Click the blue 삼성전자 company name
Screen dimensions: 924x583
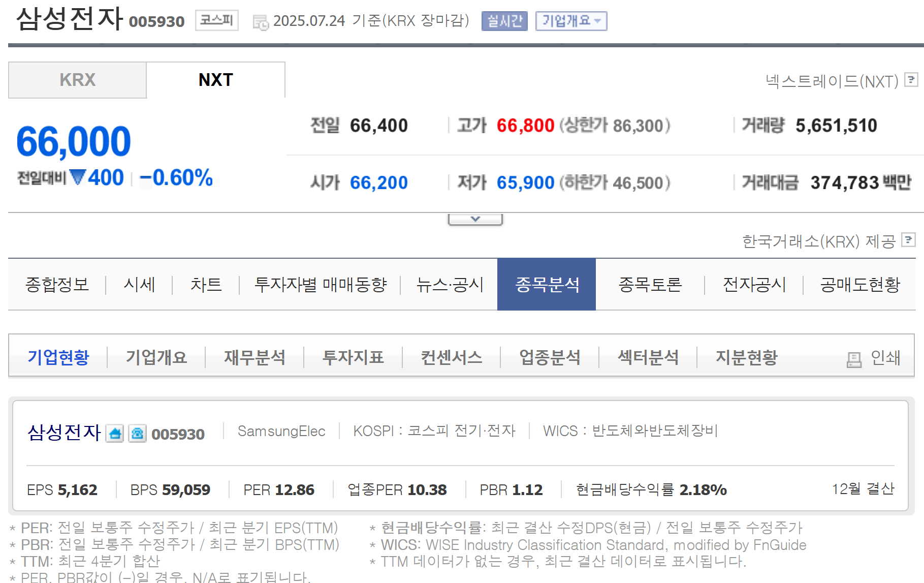(x=65, y=433)
